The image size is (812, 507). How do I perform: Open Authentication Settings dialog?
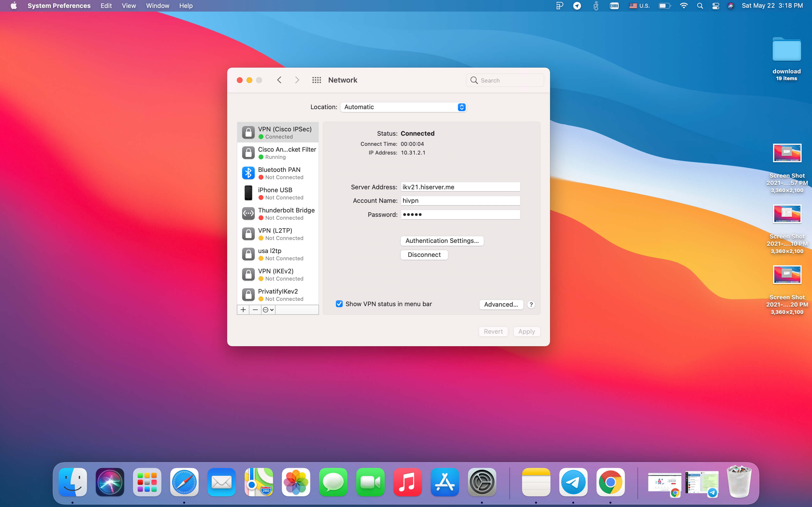(442, 241)
